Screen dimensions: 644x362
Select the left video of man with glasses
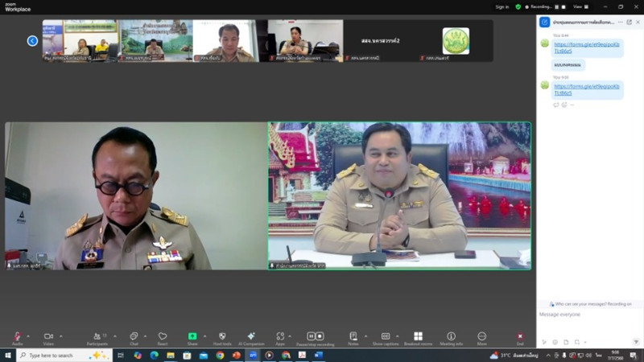click(x=136, y=195)
